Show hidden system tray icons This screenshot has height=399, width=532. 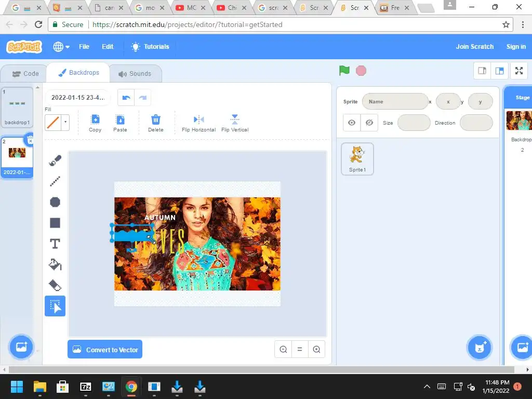click(427, 387)
